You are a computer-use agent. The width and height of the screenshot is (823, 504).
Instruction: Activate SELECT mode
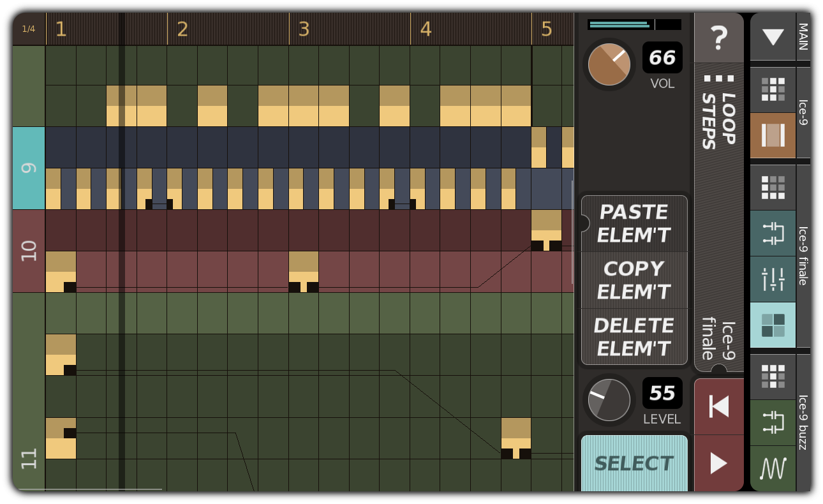click(634, 463)
